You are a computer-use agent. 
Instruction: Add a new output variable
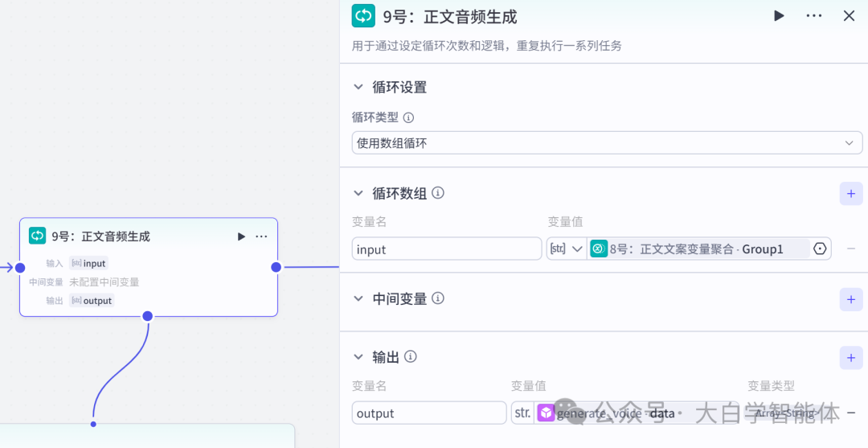pyautogui.click(x=851, y=358)
